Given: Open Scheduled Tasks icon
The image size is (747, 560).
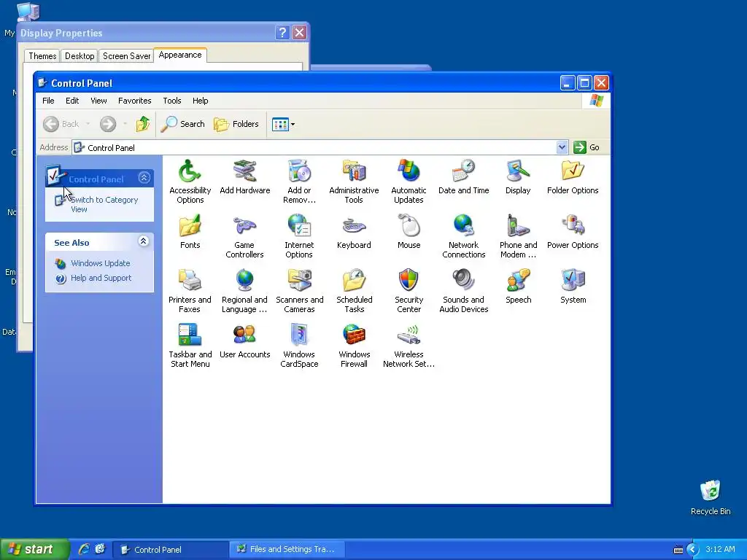Looking at the screenshot, I should 354,291.
